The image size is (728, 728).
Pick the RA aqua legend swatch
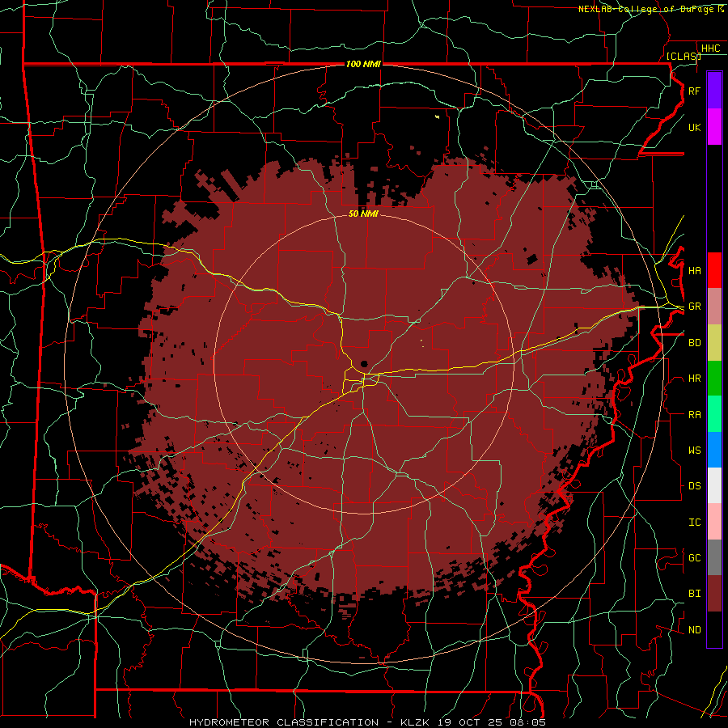pyautogui.click(x=714, y=414)
